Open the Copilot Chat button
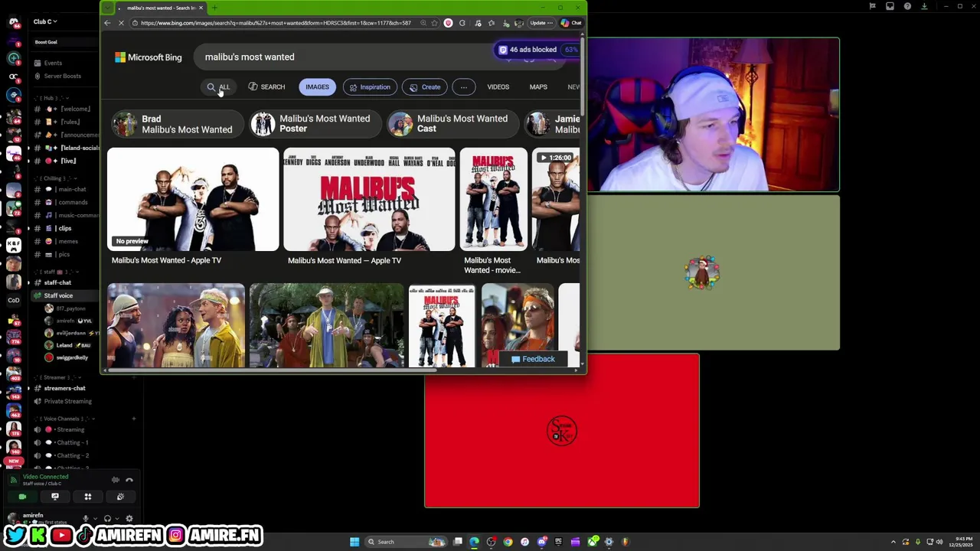This screenshot has width=980, height=551. click(x=571, y=23)
